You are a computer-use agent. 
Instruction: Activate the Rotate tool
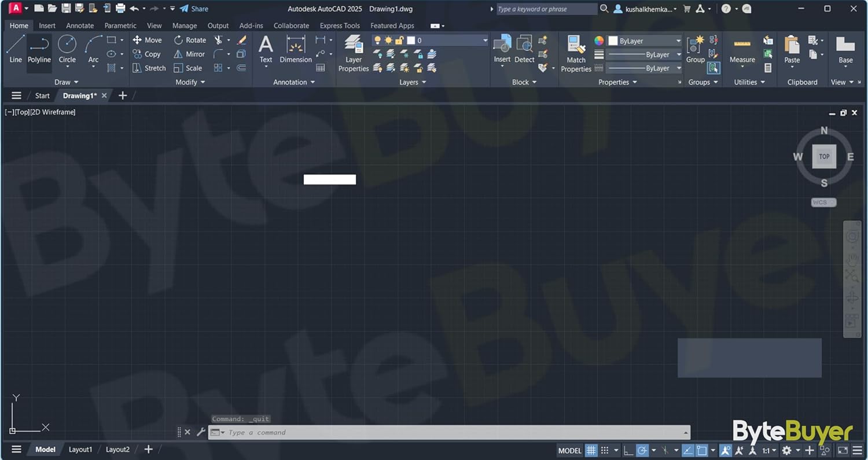coord(190,40)
